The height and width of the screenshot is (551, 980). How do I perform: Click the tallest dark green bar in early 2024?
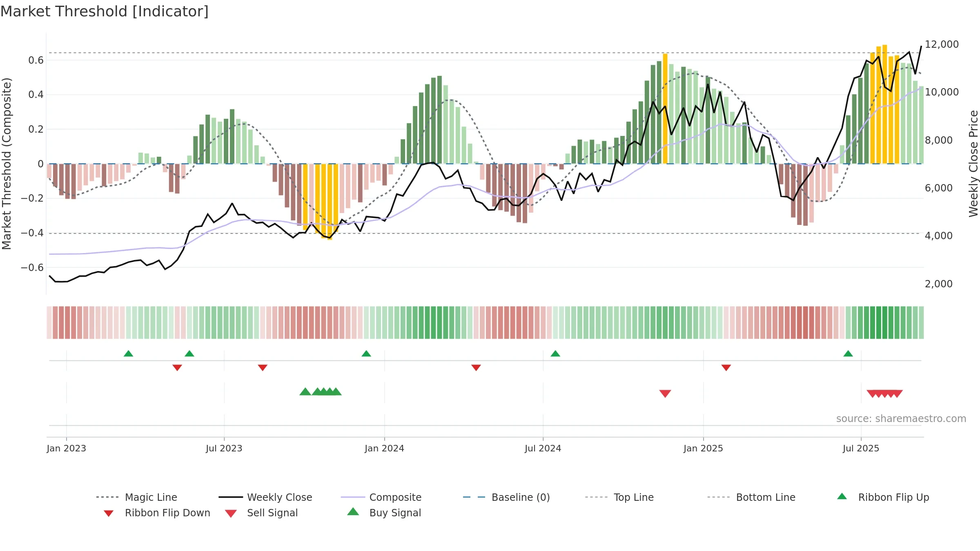(x=439, y=120)
